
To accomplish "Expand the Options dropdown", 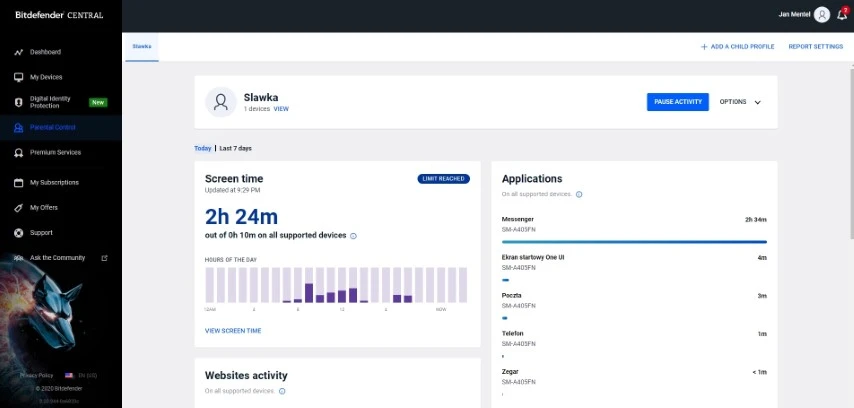I will pyautogui.click(x=740, y=102).
